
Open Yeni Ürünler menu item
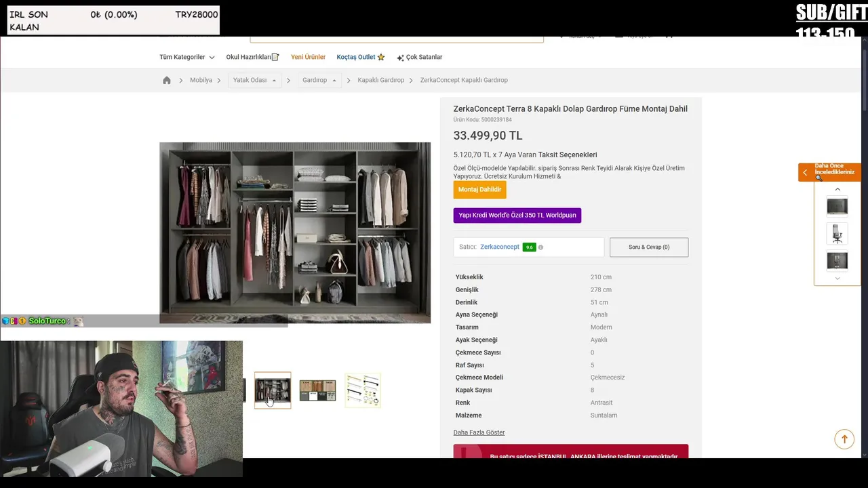click(308, 57)
